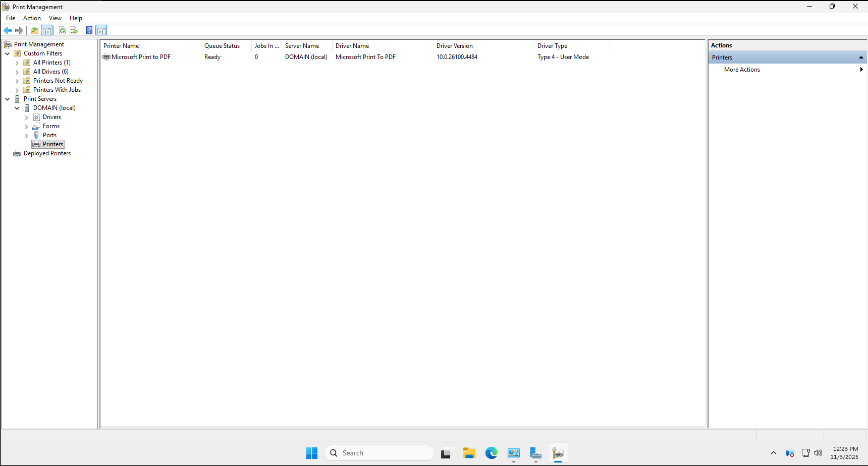Viewport: 868px width, 466px height.
Task: Expand the Drivers node under DOMAIN (local)
Action: point(27,117)
